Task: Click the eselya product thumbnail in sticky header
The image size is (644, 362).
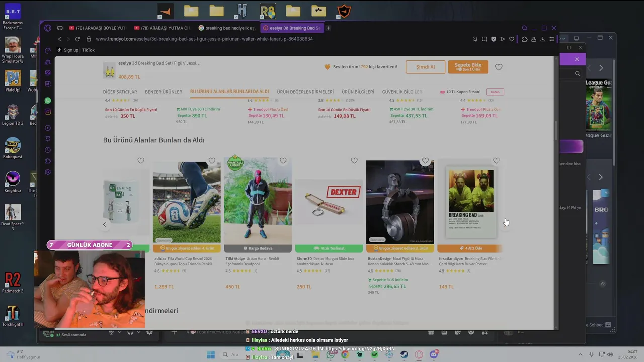Action: 109,70
